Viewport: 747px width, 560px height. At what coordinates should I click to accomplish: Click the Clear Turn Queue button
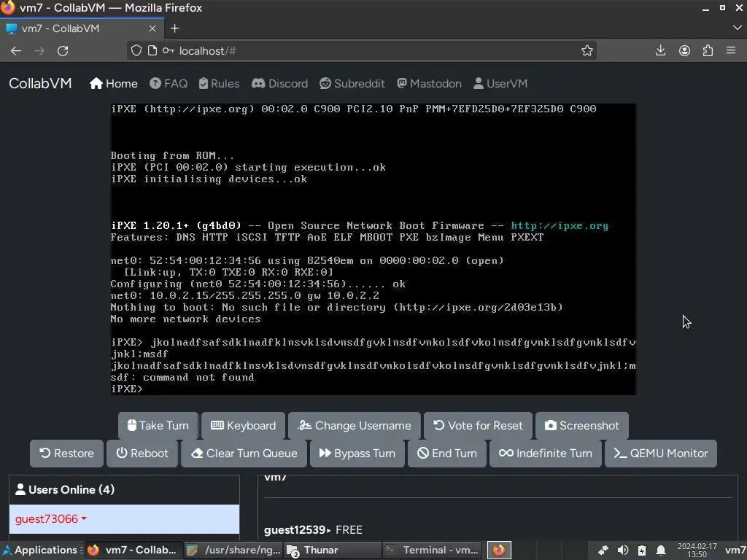(244, 454)
